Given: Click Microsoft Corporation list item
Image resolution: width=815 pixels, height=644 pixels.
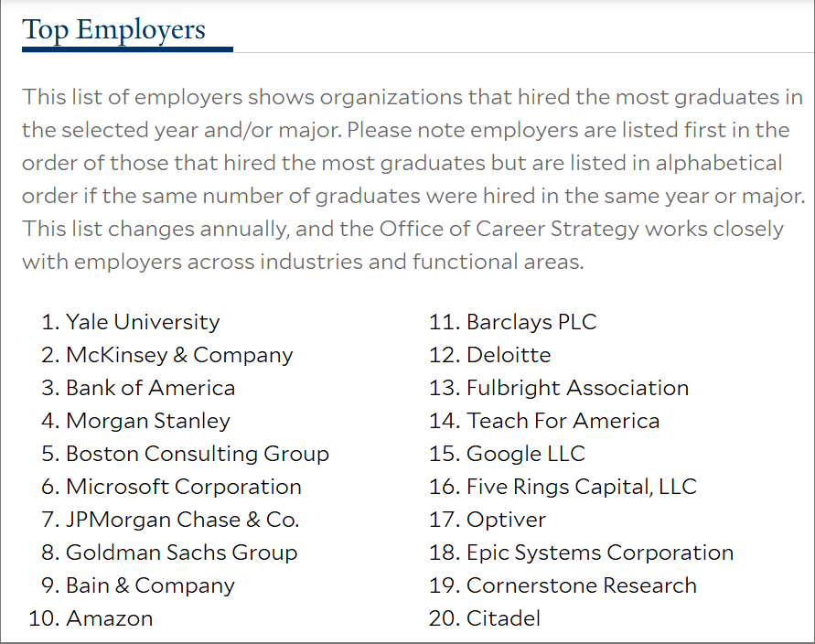Looking at the screenshot, I should (184, 487).
